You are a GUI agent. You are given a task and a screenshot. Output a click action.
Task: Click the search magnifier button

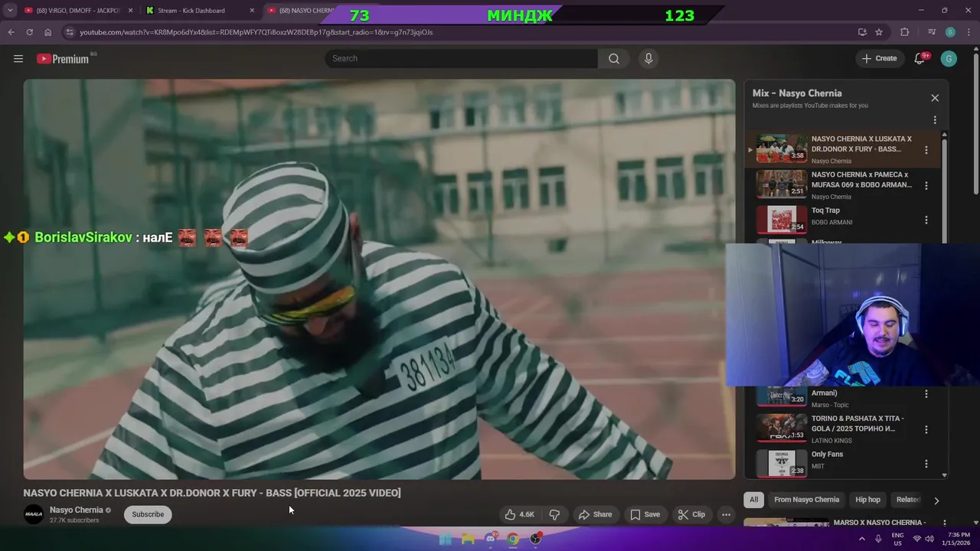point(614,59)
